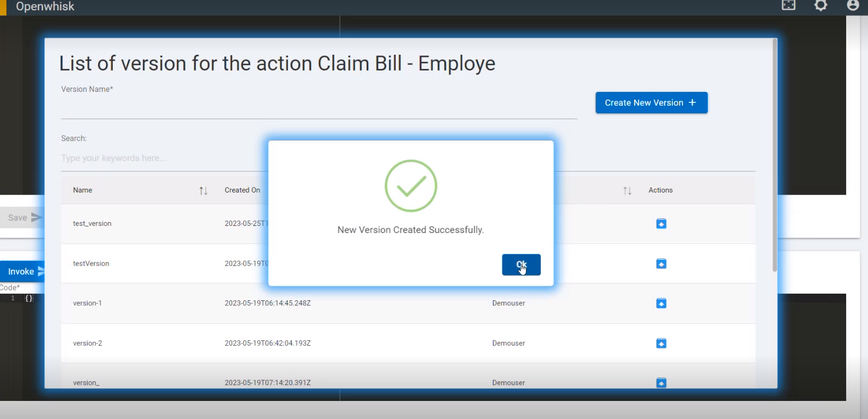Click timestamp 2023-05-19T06:14:45.248Z
The height and width of the screenshot is (419, 868).
pyautogui.click(x=268, y=303)
